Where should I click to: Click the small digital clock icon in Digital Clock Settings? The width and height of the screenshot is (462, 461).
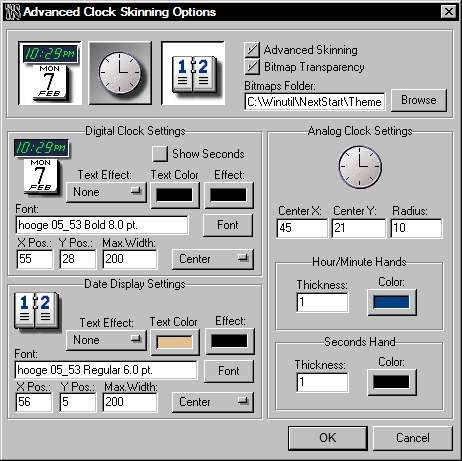[x=41, y=166]
